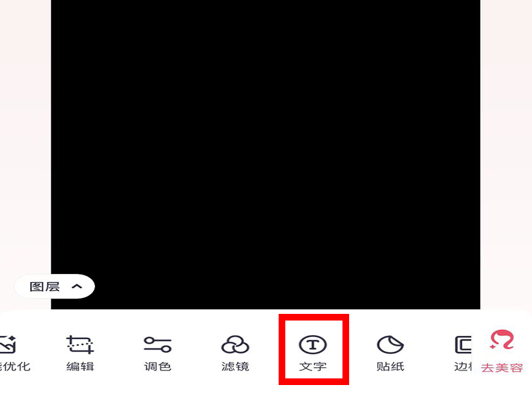Tap the 贴纸 text label

tap(390, 367)
